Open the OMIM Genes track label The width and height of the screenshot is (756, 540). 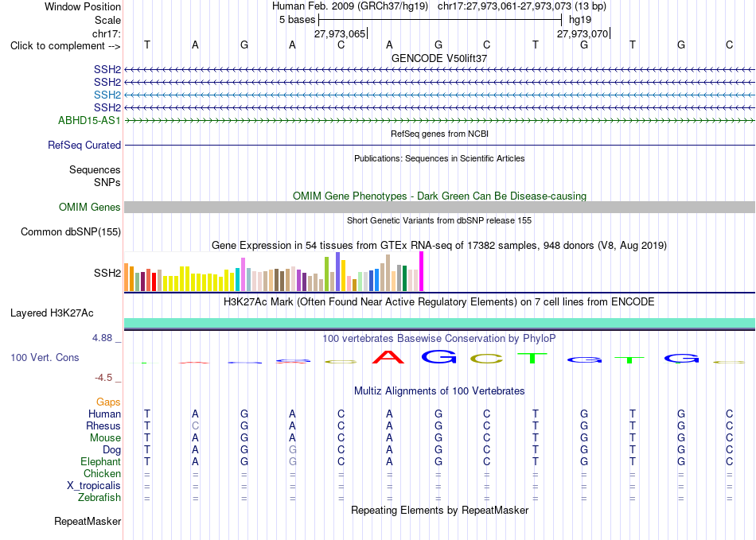[x=89, y=207]
